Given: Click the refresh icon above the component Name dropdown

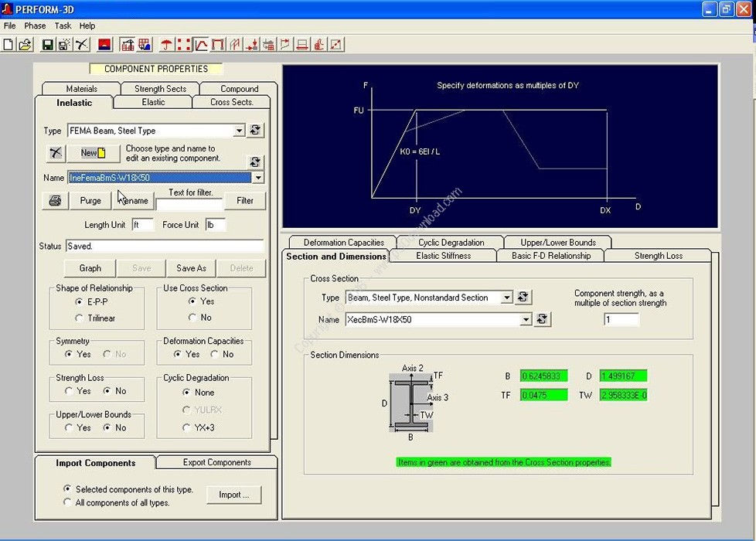Looking at the screenshot, I should [256, 162].
